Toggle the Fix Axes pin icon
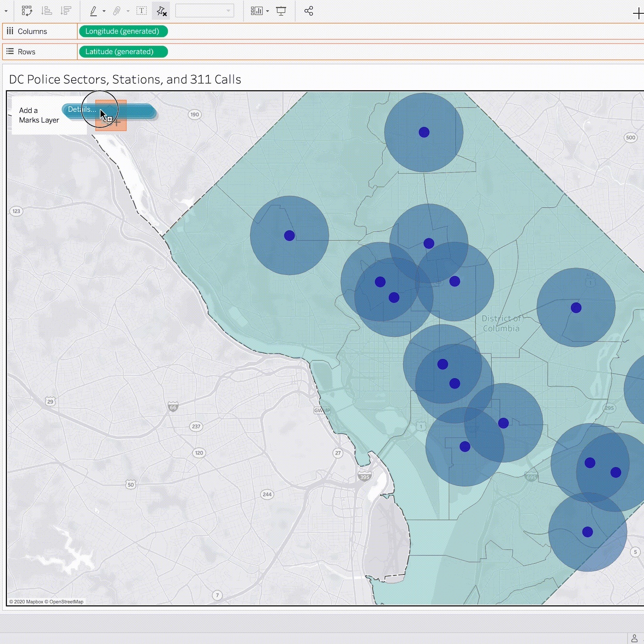The width and height of the screenshot is (644, 644). (161, 11)
